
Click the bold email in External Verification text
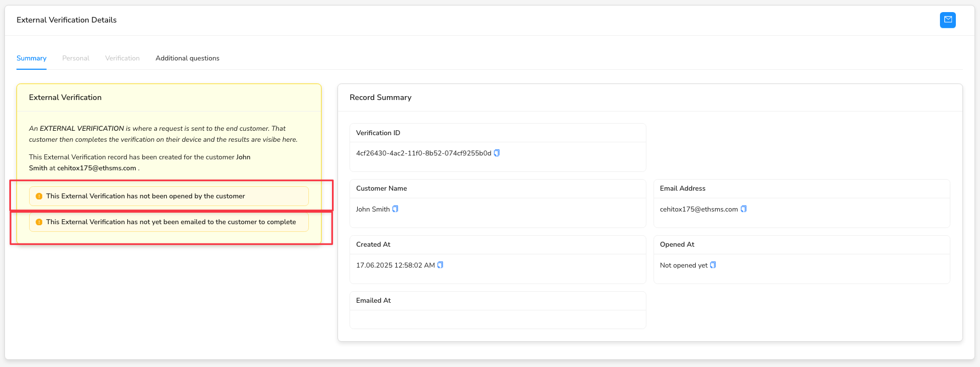(x=97, y=168)
